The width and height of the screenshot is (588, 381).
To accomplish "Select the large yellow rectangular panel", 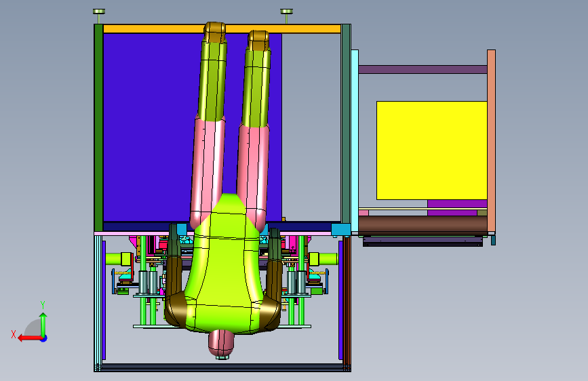I will [x=431, y=151].
